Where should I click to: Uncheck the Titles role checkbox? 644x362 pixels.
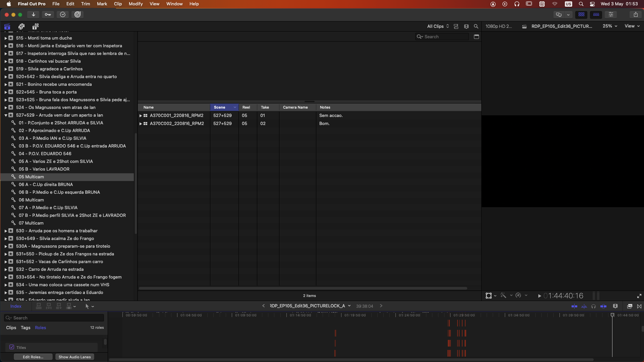pos(12,347)
